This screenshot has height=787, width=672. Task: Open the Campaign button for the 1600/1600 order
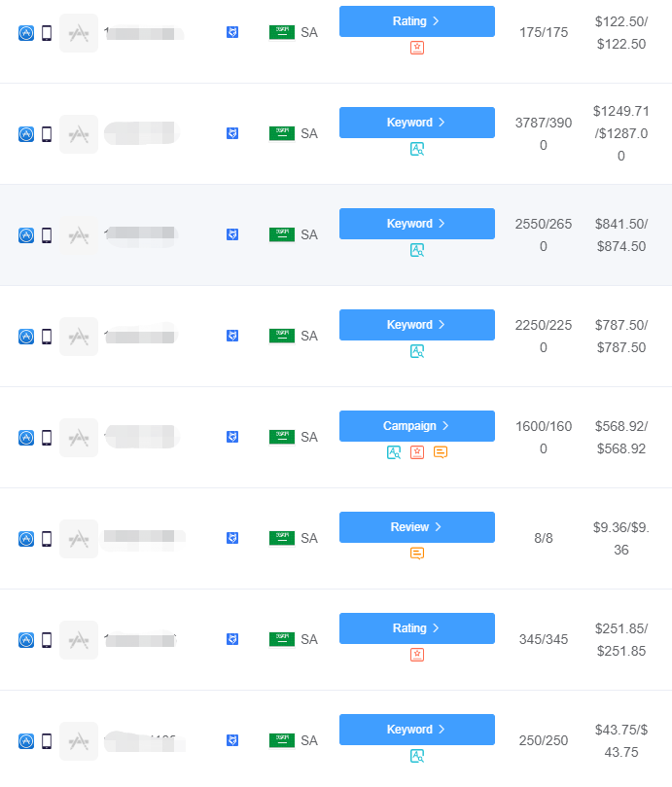[x=417, y=426]
